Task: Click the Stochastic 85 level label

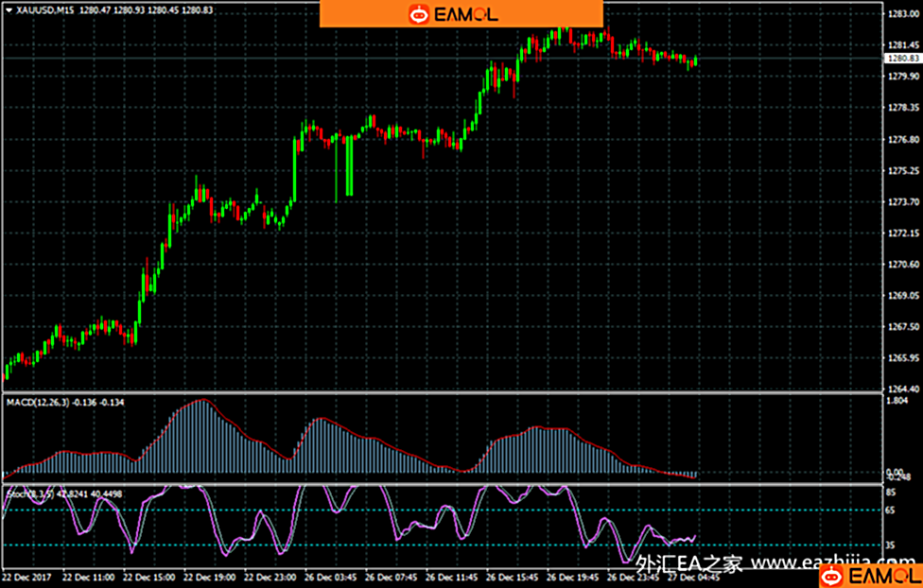Action: (891, 492)
